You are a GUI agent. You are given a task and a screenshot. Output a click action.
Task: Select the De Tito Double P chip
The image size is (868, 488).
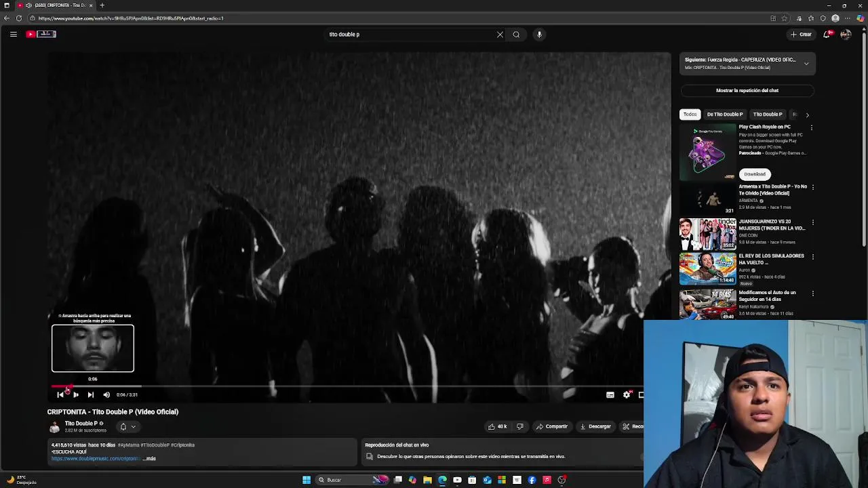click(724, 115)
